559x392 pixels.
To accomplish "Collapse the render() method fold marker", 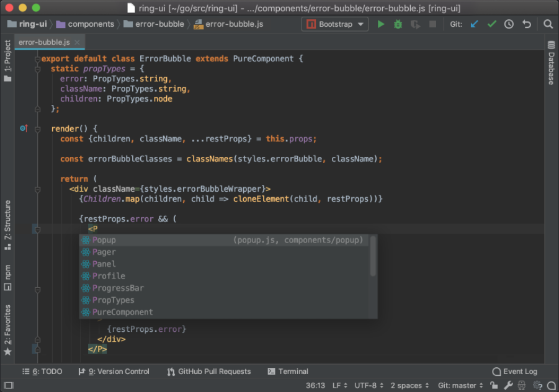I will 38,129.
